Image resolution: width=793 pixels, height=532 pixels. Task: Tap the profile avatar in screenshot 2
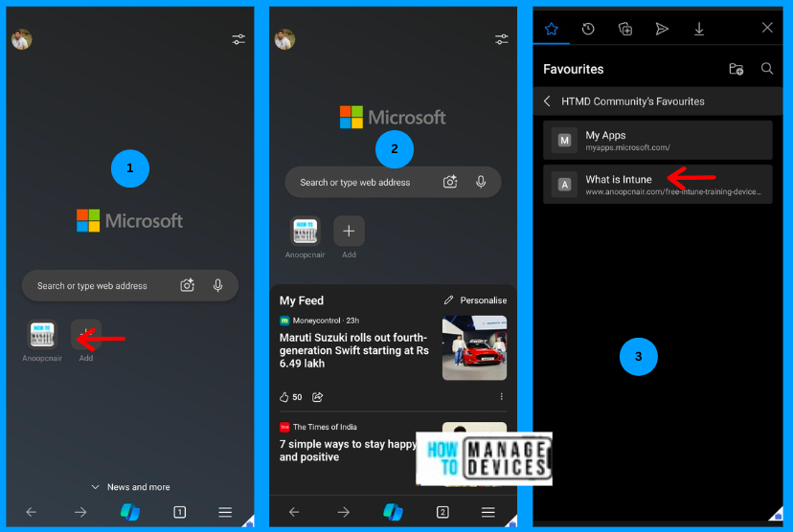[284, 39]
